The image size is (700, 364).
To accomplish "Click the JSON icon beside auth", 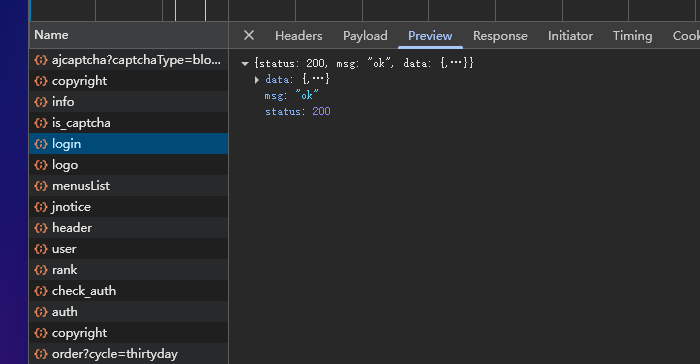I will coord(41,312).
